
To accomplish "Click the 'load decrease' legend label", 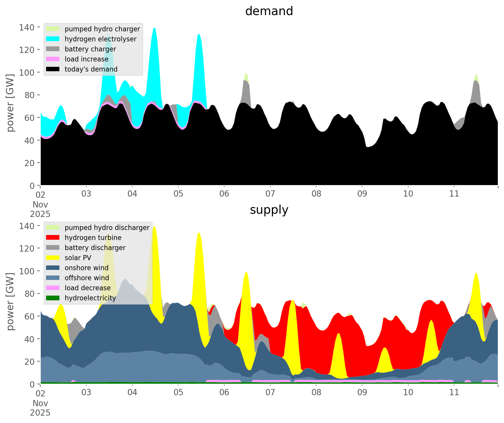I will click(x=87, y=288).
